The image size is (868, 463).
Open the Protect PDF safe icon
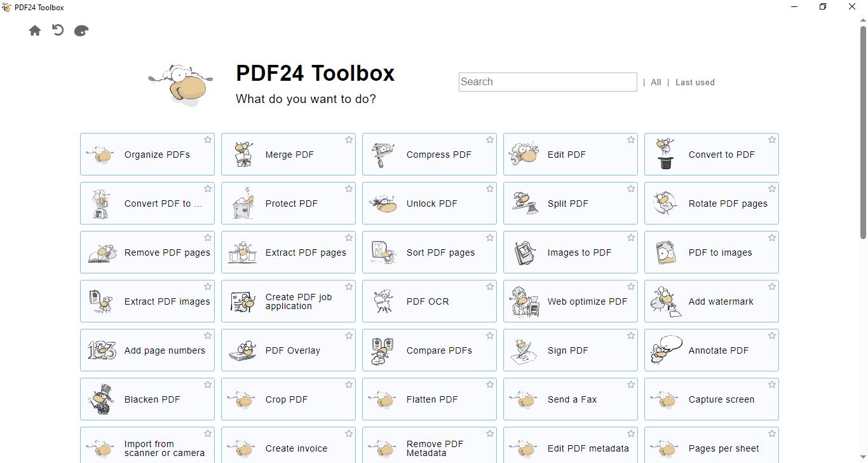(243, 204)
